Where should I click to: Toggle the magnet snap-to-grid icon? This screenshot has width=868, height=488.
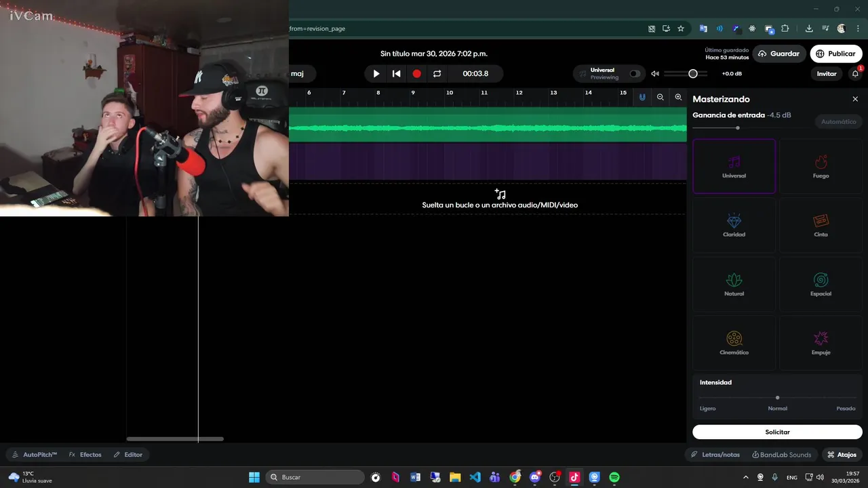tap(642, 98)
